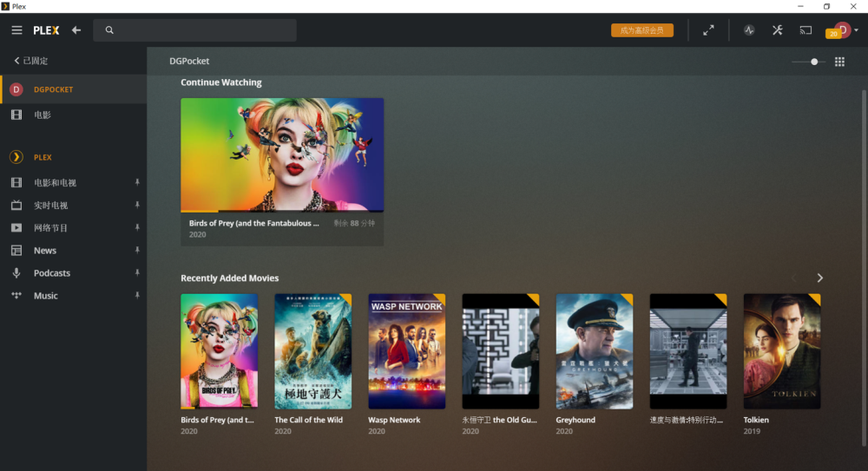Image resolution: width=868 pixels, height=471 pixels.
Task: Toggle the pin beside 电影和电视
Action: [x=137, y=182]
